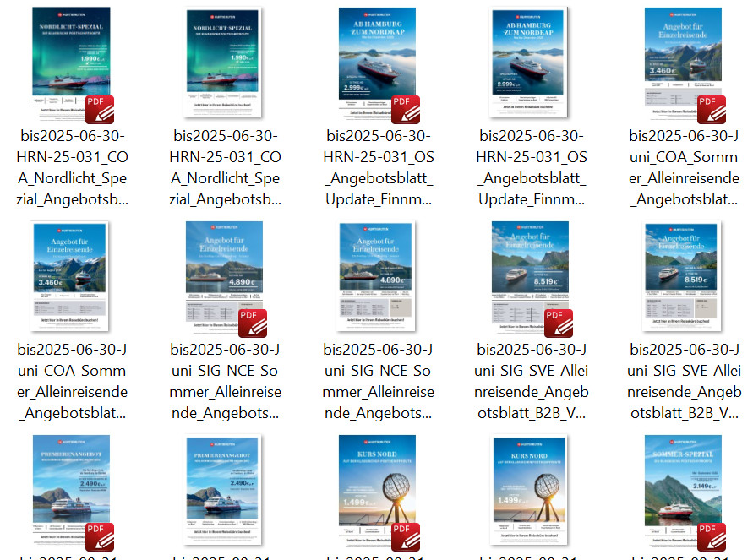Select the 4.890€ Einzelreisende thumbnail with PDF badge

(x=224, y=277)
